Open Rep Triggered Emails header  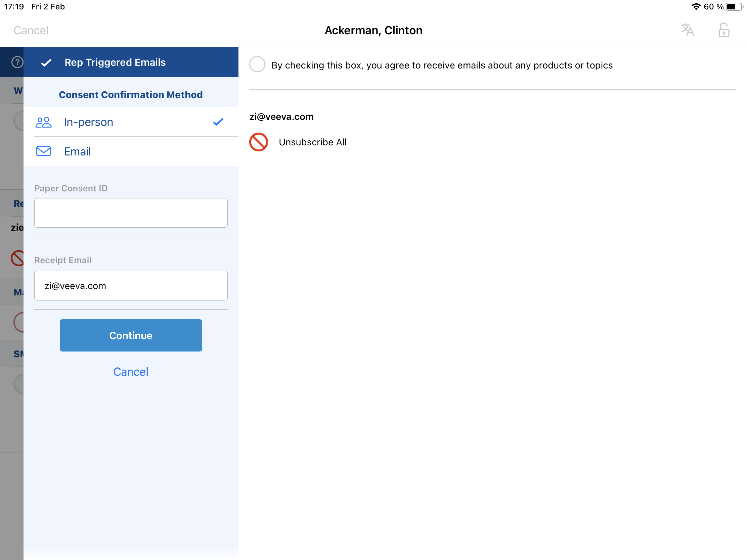pyautogui.click(x=115, y=62)
